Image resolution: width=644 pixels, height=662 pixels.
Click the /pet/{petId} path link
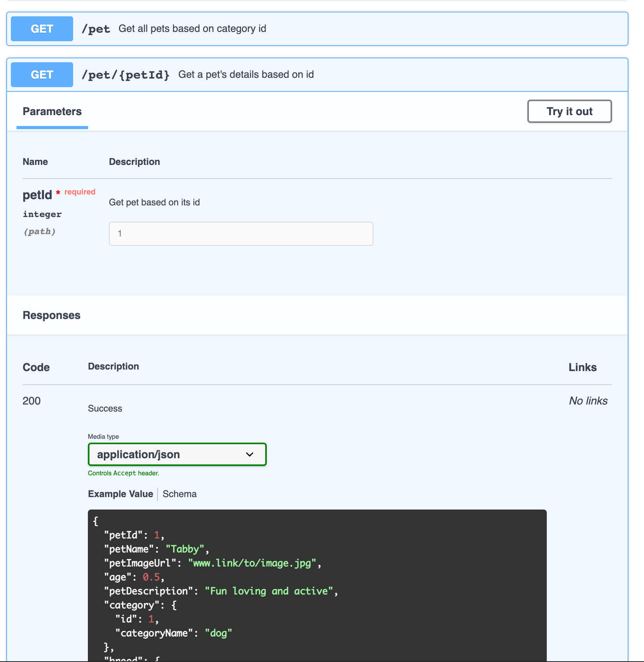point(125,75)
